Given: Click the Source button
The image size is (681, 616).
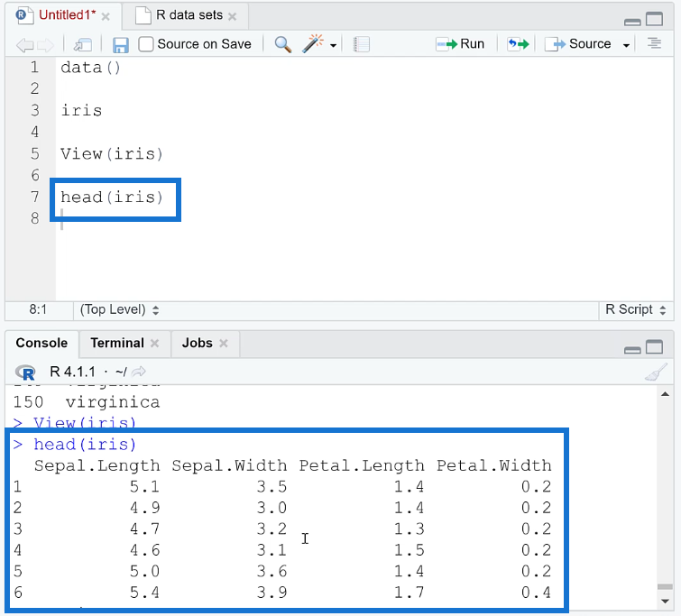Looking at the screenshot, I should coord(578,44).
